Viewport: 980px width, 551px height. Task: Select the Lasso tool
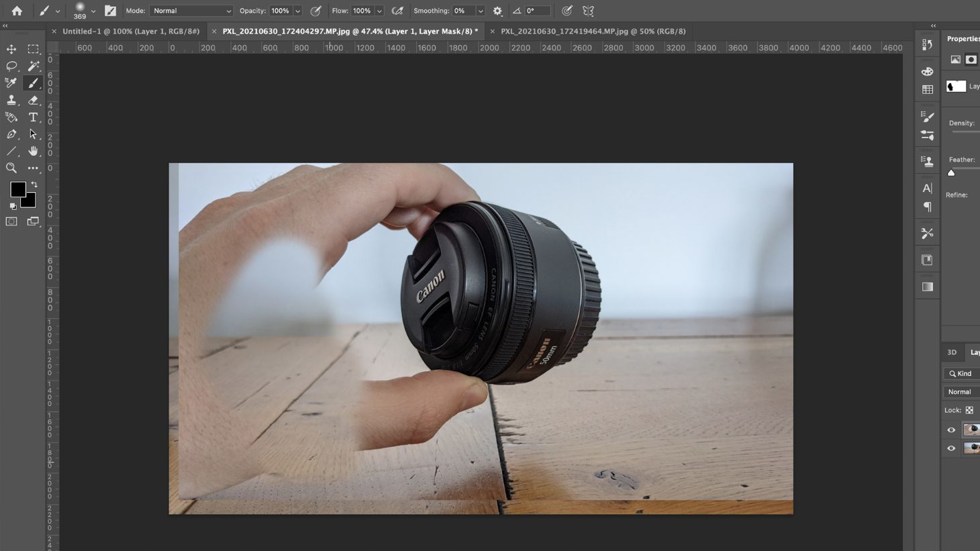(x=11, y=66)
